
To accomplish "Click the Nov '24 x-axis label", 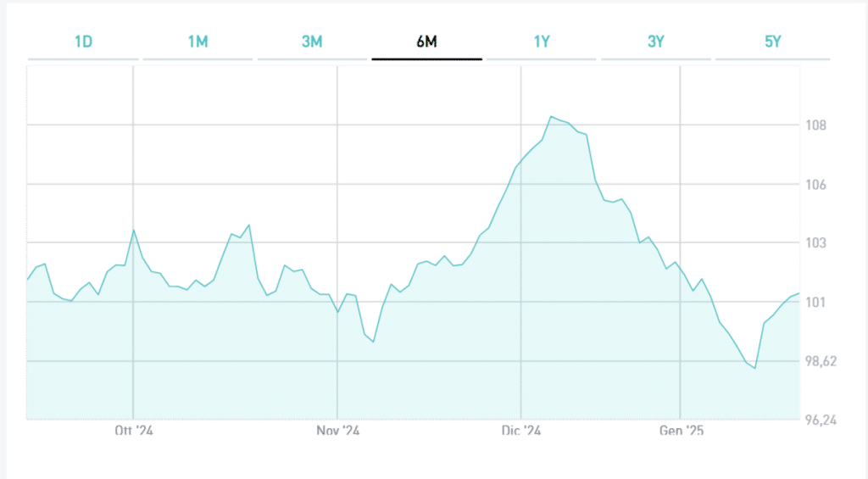I will click(x=338, y=432).
